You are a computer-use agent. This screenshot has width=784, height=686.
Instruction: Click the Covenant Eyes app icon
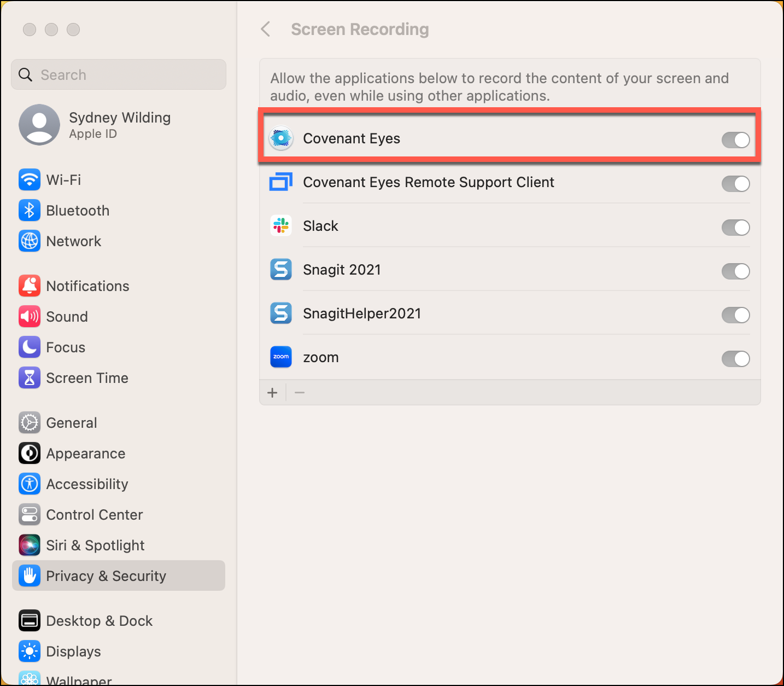pos(281,138)
